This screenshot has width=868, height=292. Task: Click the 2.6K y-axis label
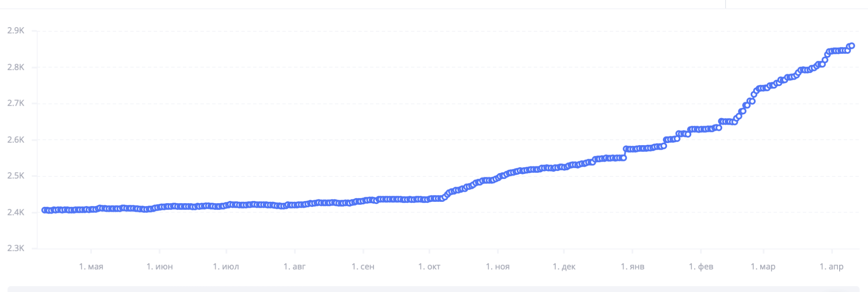click(x=16, y=140)
